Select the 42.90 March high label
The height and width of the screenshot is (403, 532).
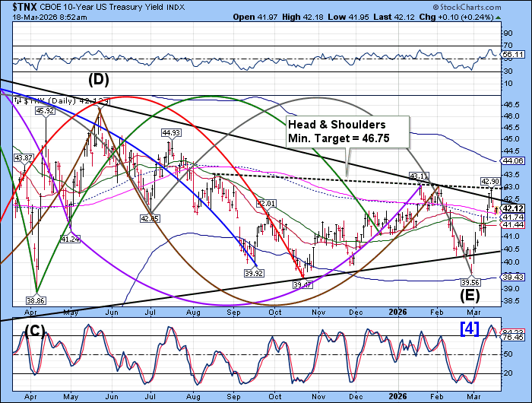pos(489,181)
